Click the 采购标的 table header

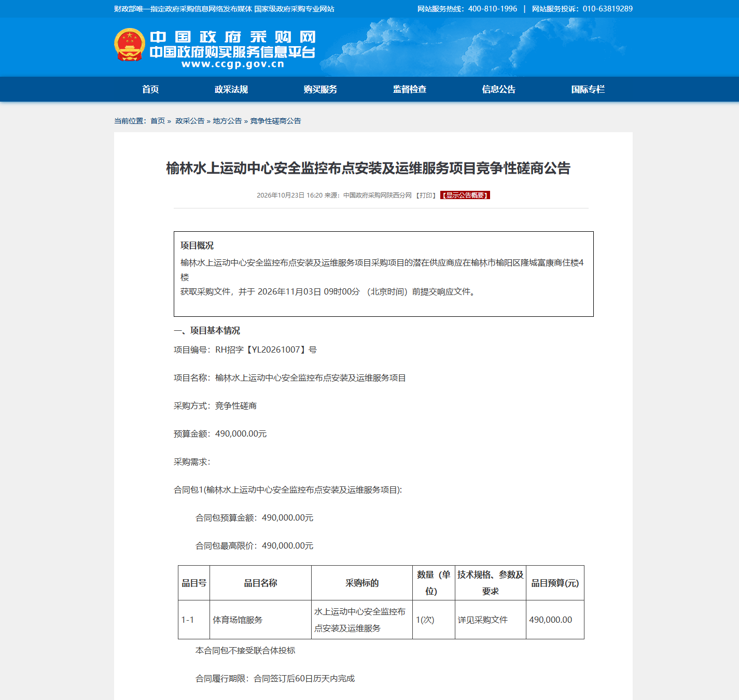[x=362, y=583]
